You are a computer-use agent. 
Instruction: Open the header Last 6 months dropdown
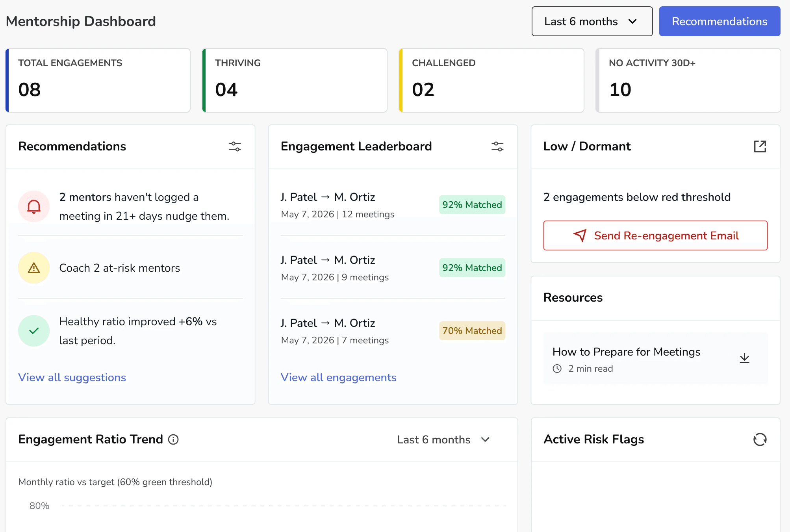592,21
